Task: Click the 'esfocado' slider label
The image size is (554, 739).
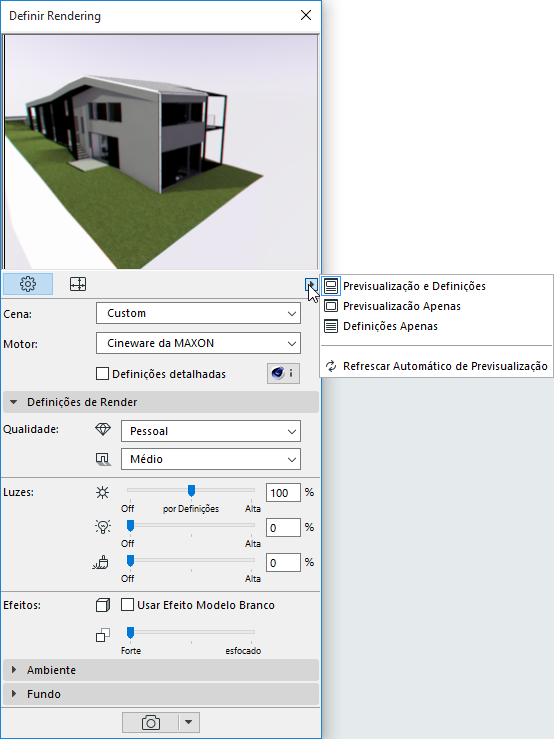Action: coord(243,651)
